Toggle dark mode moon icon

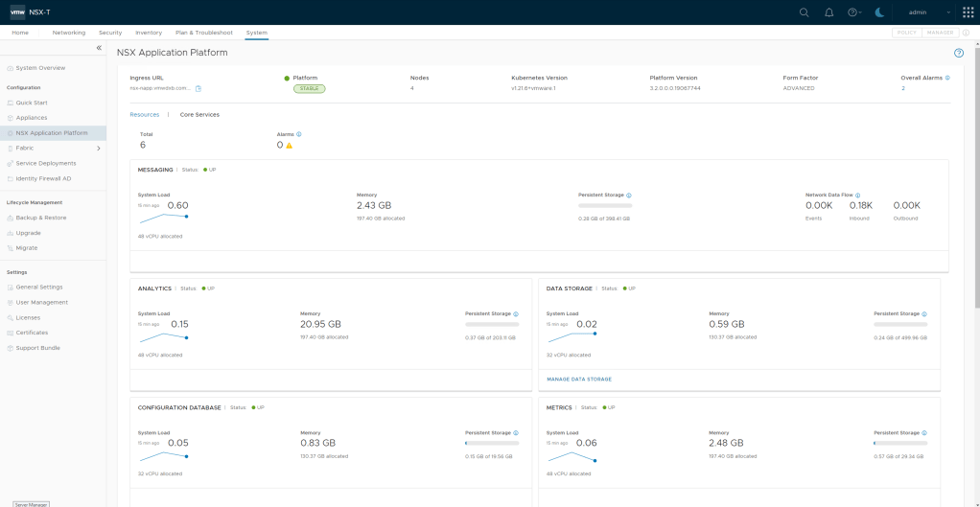click(879, 12)
